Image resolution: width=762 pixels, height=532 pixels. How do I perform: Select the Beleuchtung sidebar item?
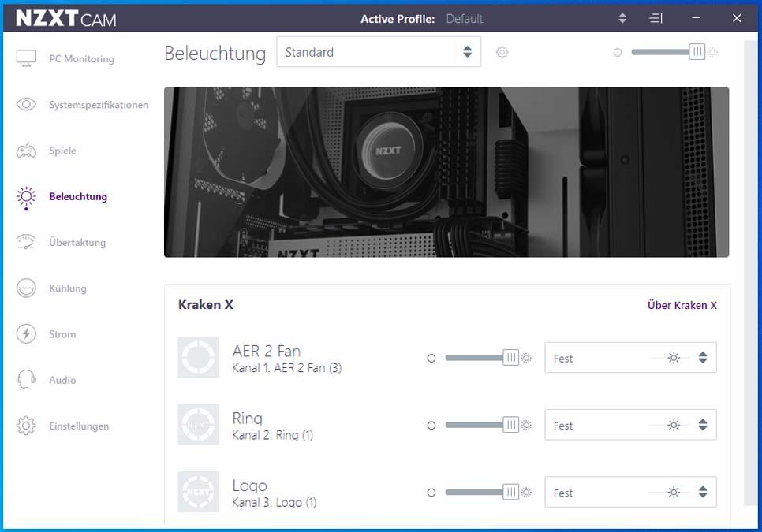tap(77, 197)
